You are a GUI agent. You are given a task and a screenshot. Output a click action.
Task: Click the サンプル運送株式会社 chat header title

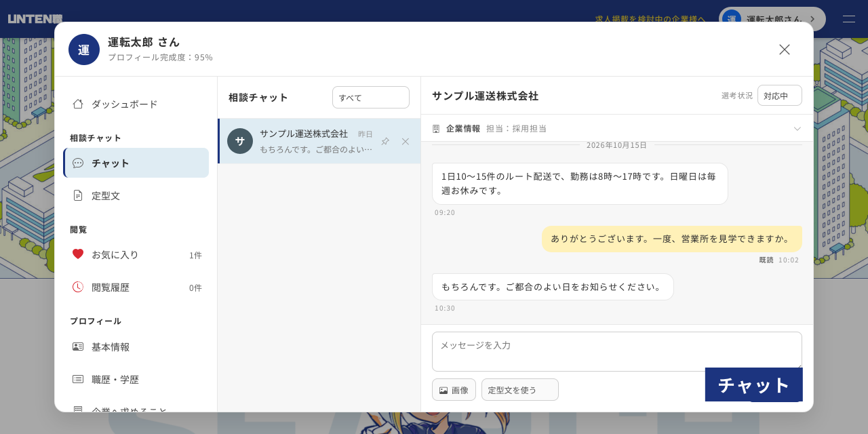(486, 96)
